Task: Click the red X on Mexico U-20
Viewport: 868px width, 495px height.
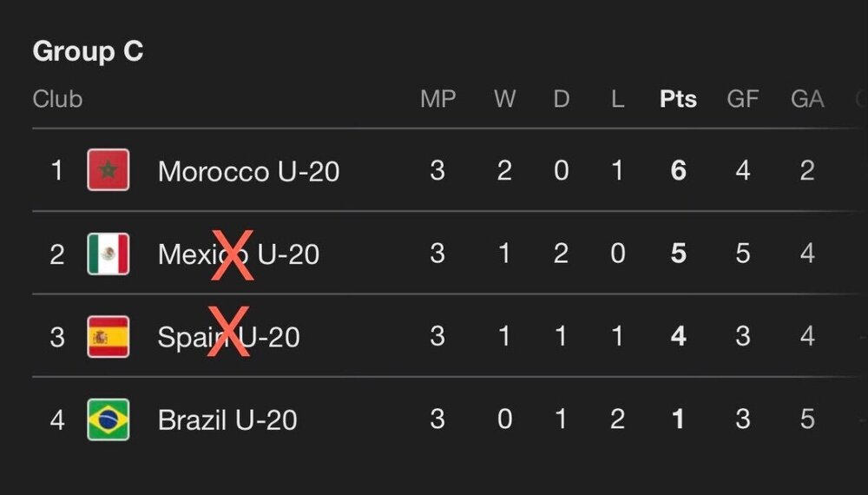Action: [233, 255]
